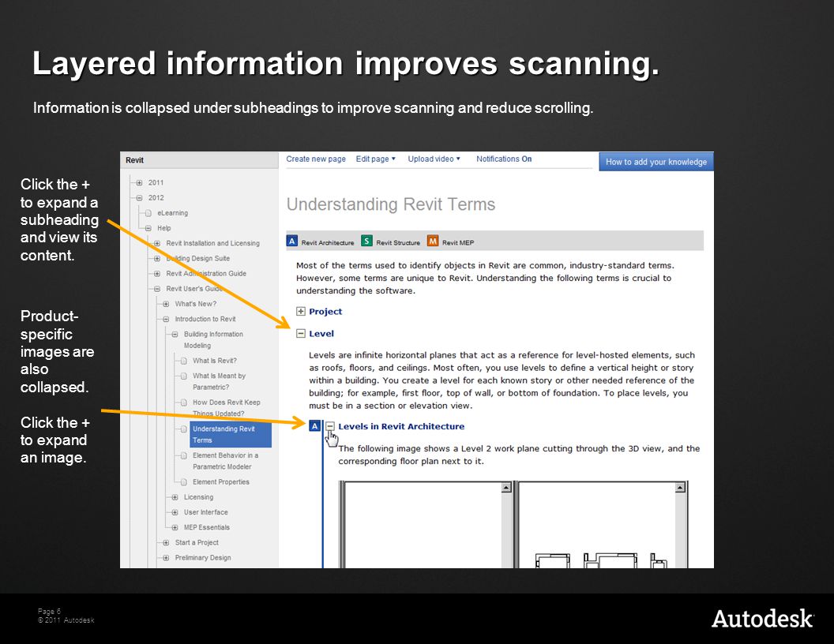Click Revit Administration Guide tree label

coord(206,274)
